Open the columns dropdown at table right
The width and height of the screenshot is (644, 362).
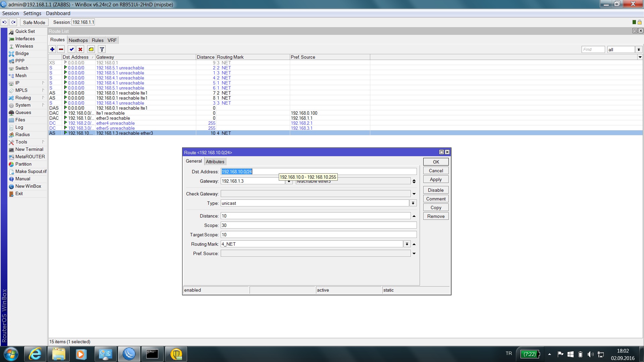coord(640,57)
